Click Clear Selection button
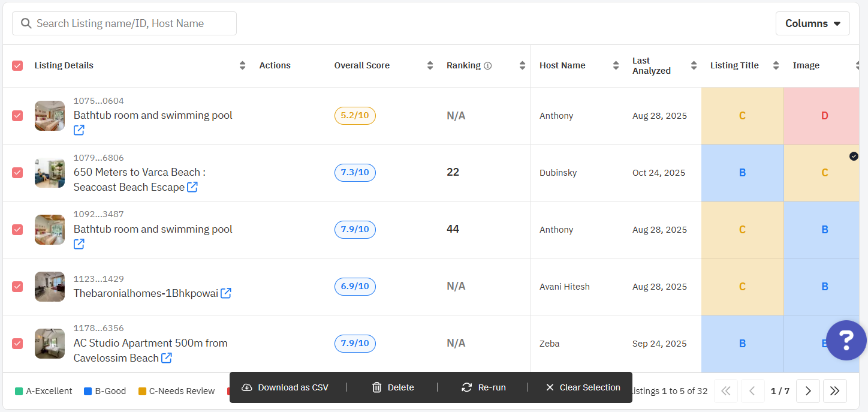This screenshot has width=868, height=412. point(583,387)
